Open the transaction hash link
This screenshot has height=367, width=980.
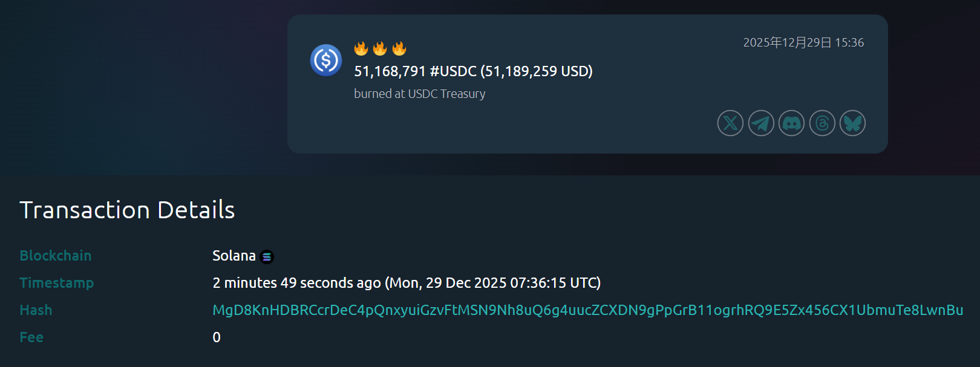tap(587, 310)
